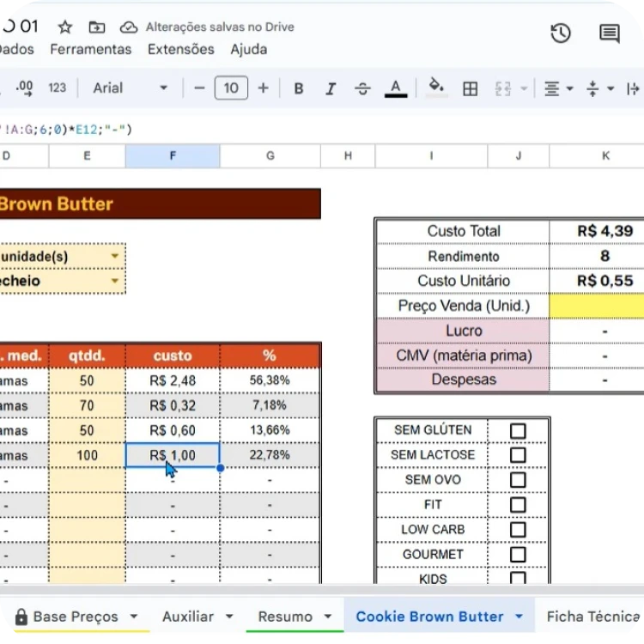Open the Extensões menu
Viewport: 644px width, 644px height.
pos(181,49)
